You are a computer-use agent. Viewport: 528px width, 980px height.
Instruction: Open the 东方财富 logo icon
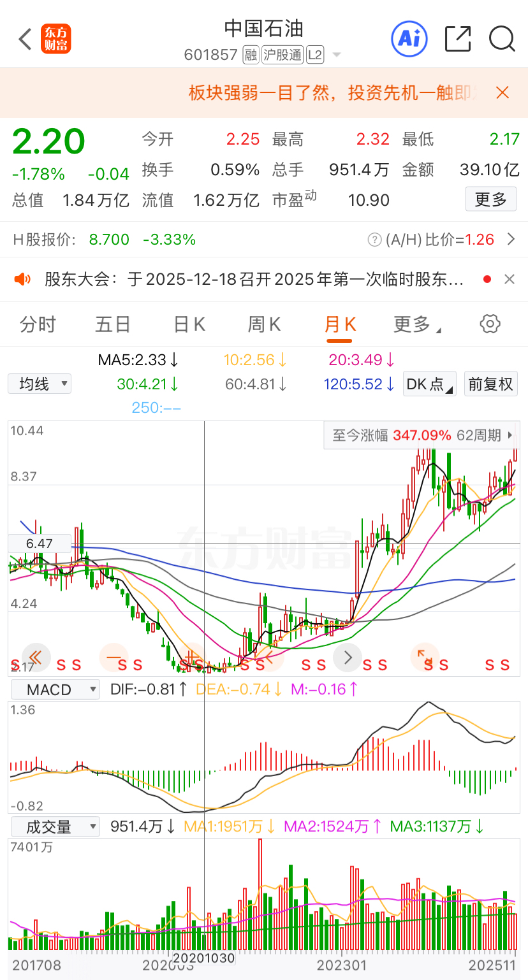click(x=56, y=39)
